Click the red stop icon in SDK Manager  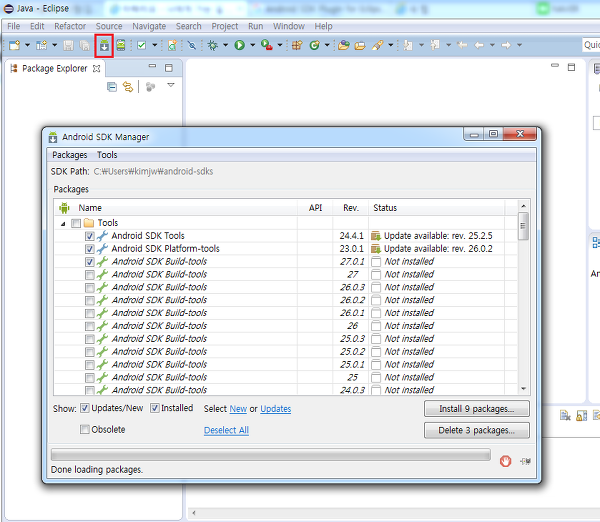coord(505,461)
